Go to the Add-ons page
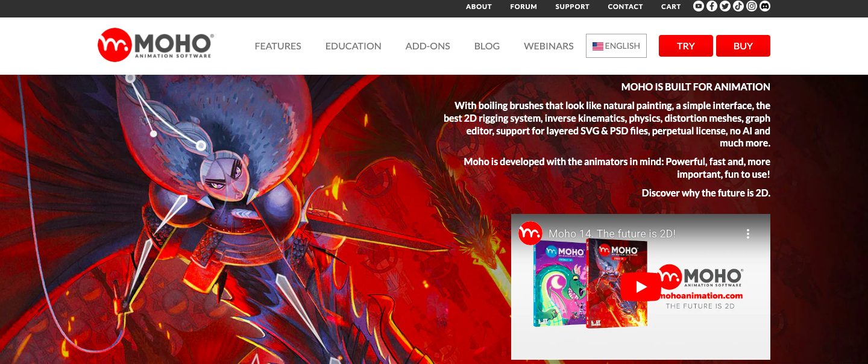The height and width of the screenshot is (364, 868). (x=427, y=46)
